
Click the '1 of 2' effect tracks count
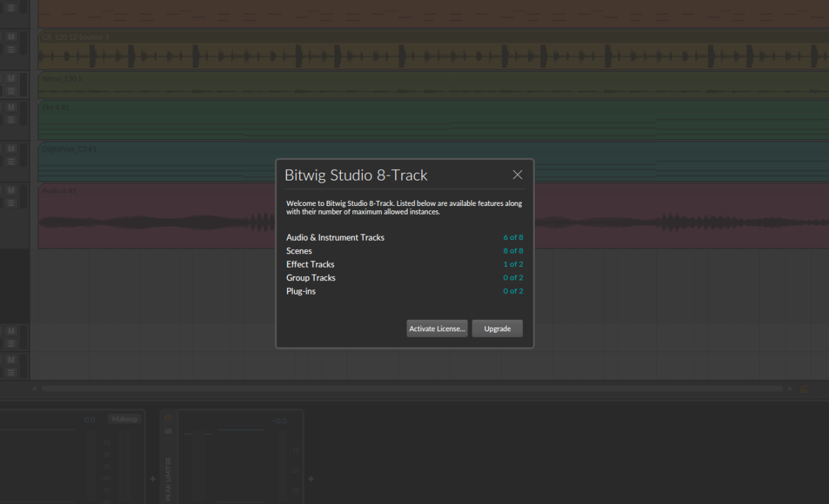click(x=513, y=264)
